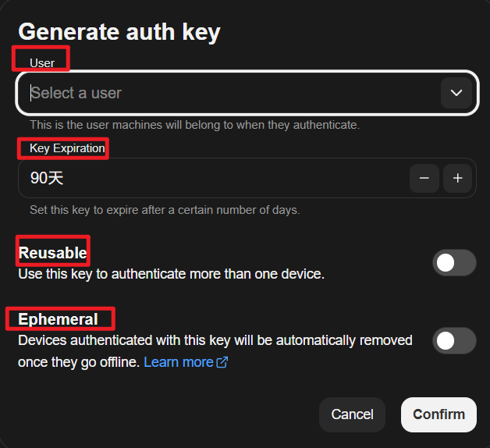Enable the Reusable toggle switch
The image size is (490, 448).
coord(454,263)
